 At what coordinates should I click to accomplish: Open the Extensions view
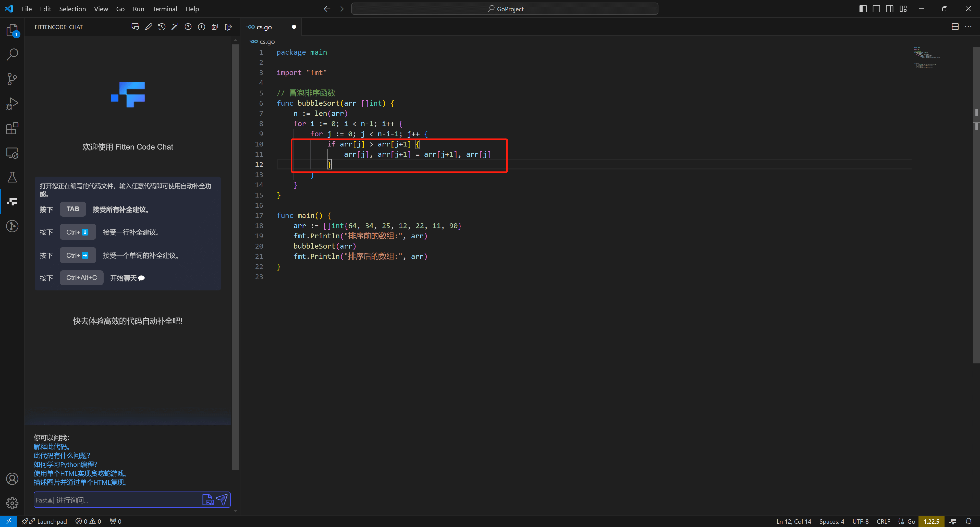12,128
